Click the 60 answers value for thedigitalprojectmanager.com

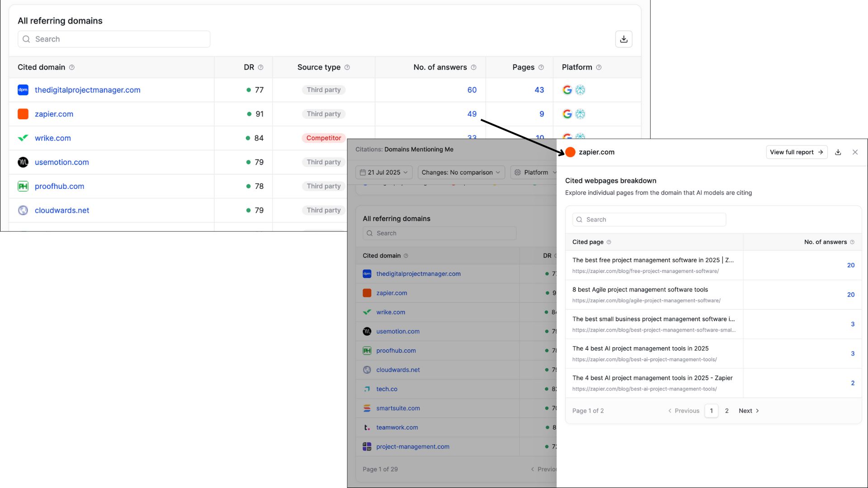pos(472,90)
